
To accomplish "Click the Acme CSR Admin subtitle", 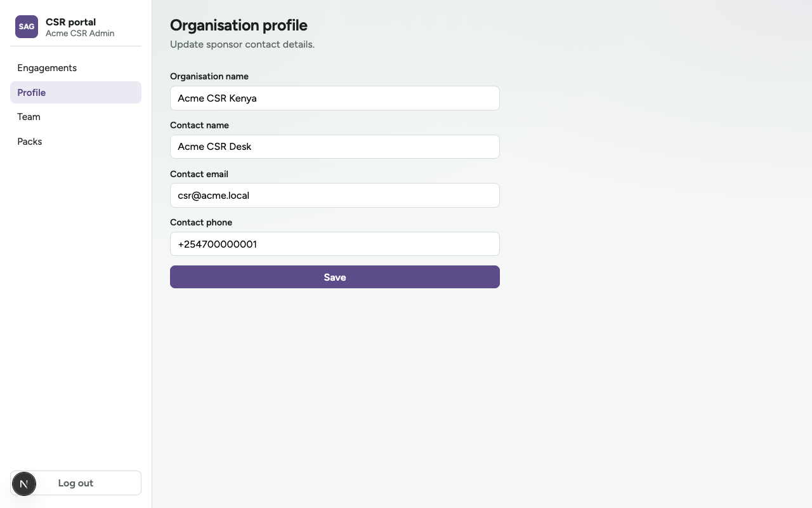I will pyautogui.click(x=80, y=33).
